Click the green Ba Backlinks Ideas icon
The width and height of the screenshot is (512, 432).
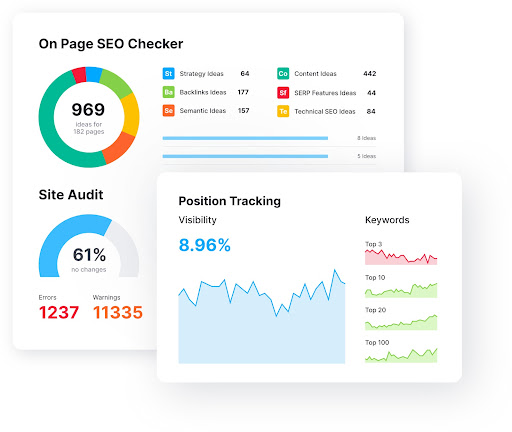click(x=168, y=92)
